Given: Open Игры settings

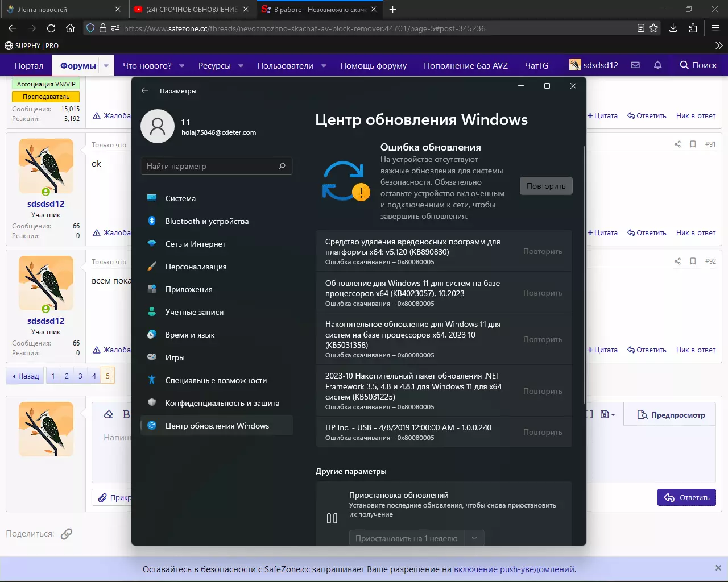Looking at the screenshot, I should [216, 357].
